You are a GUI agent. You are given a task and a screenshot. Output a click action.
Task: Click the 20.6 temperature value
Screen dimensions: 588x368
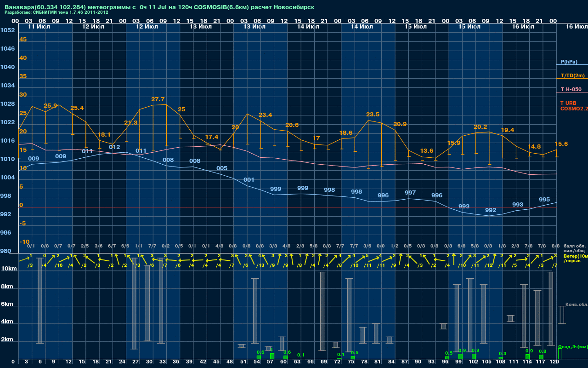pos(292,125)
